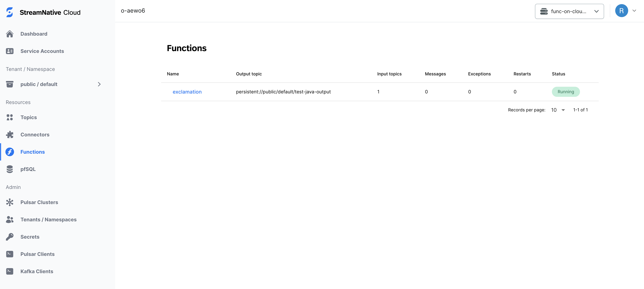Open the Records per page dropdown
644x289 pixels.
pyautogui.click(x=558, y=110)
